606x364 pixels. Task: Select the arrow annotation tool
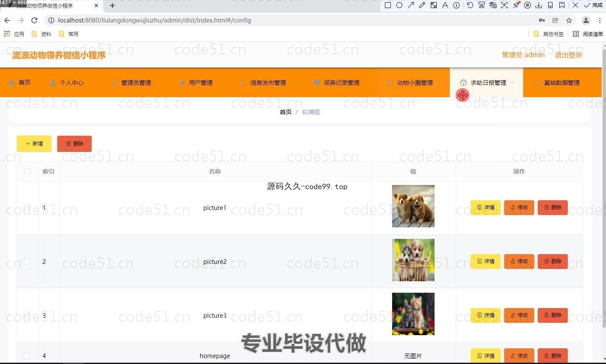[411, 6]
